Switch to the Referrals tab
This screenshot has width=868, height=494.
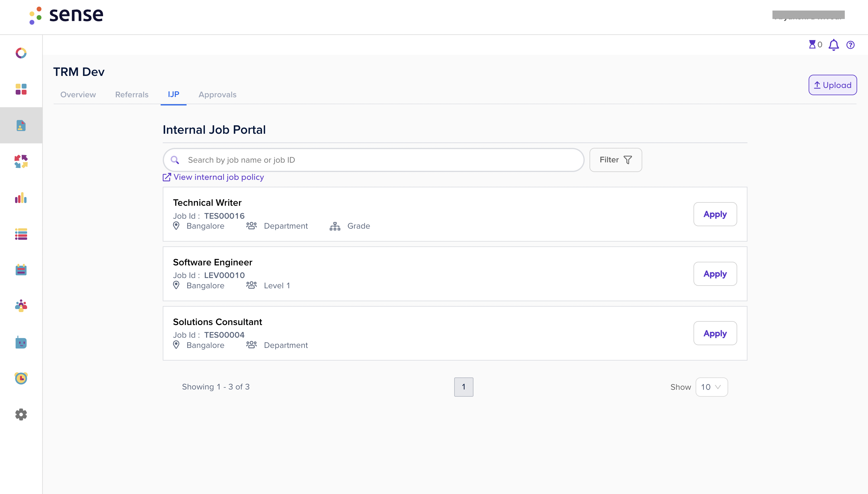click(132, 95)
